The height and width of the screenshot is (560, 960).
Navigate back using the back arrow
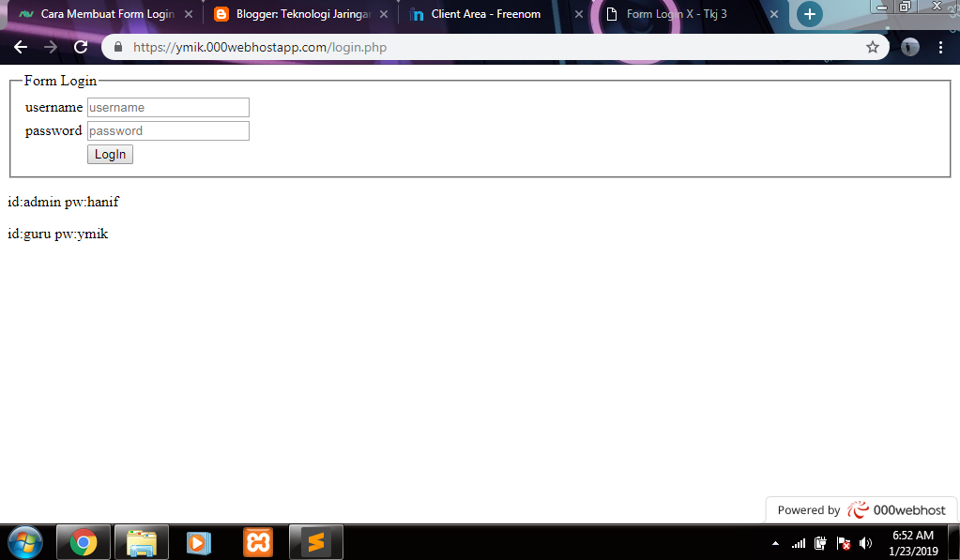(x=20, y=46)
